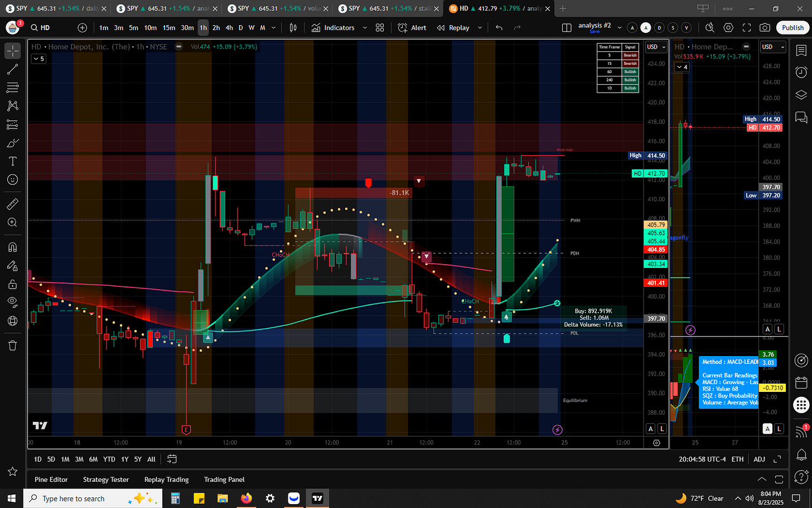Open Windows taskbar search box
Image resolution: width=812 pixels, height=508 pixels.
tap(93, 499)
